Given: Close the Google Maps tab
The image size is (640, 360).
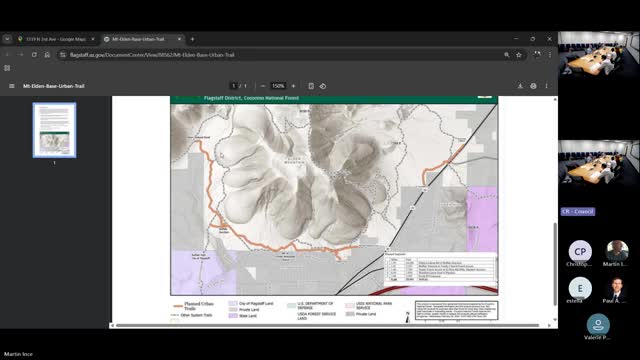Looking at the screenshot, I should click(93, 39).
